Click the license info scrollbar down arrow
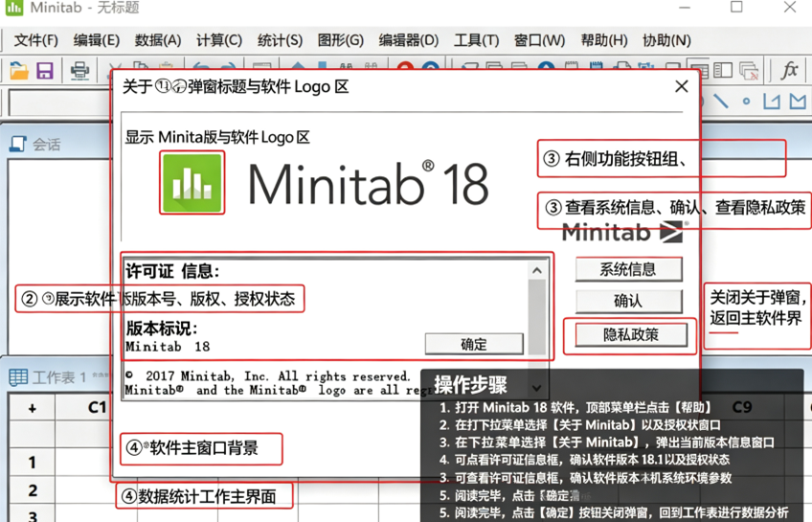Viewport: 812px width, 522px height. 537,387
